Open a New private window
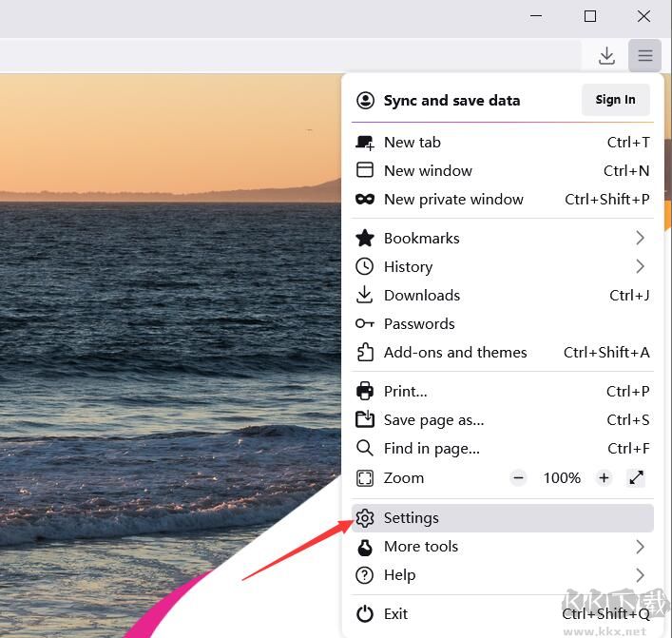This screenshot has height=638, width=672. [453, 200]
